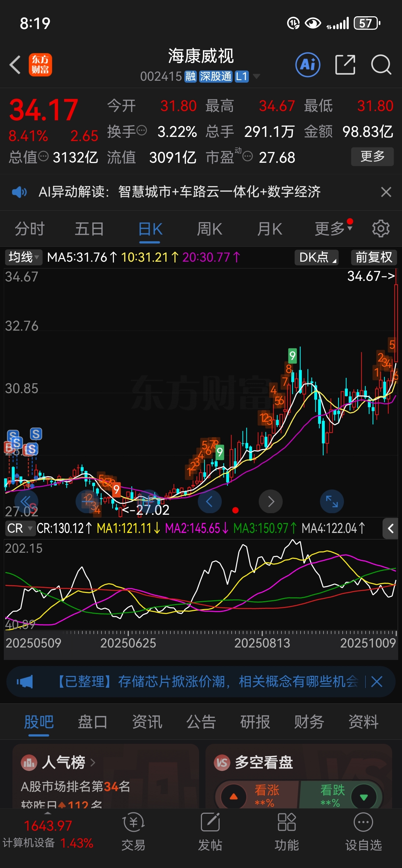This screenshot has height=868, width=402.
Task: Open the 人气榜 ranking card
Action: tap(106, 776)
